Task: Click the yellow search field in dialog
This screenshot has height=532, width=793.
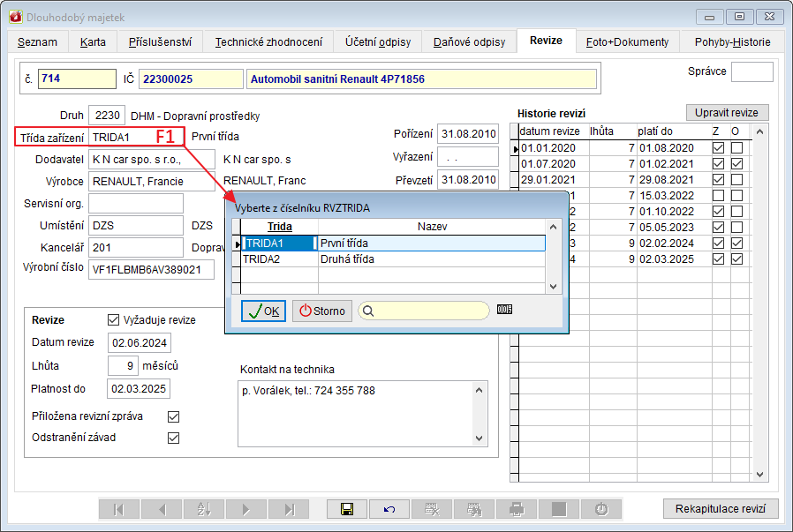Action: coord(424,311)
